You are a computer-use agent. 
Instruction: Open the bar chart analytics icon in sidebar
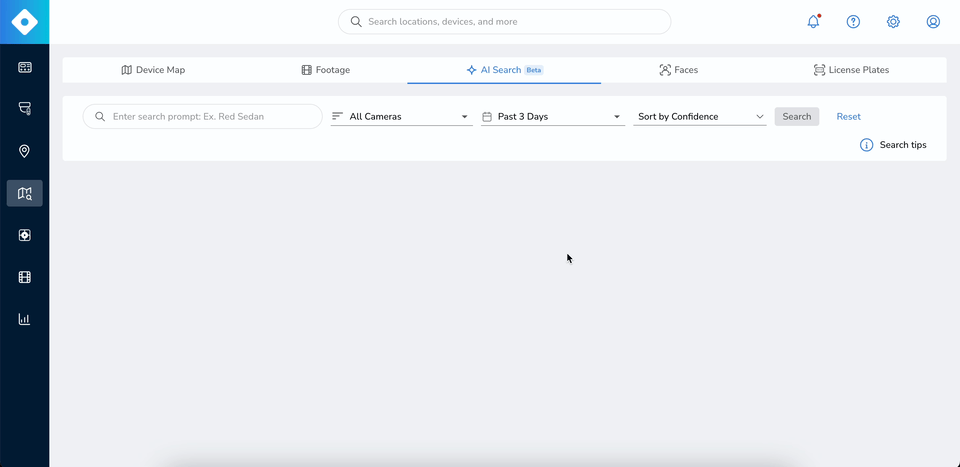[x=24, y=319]
